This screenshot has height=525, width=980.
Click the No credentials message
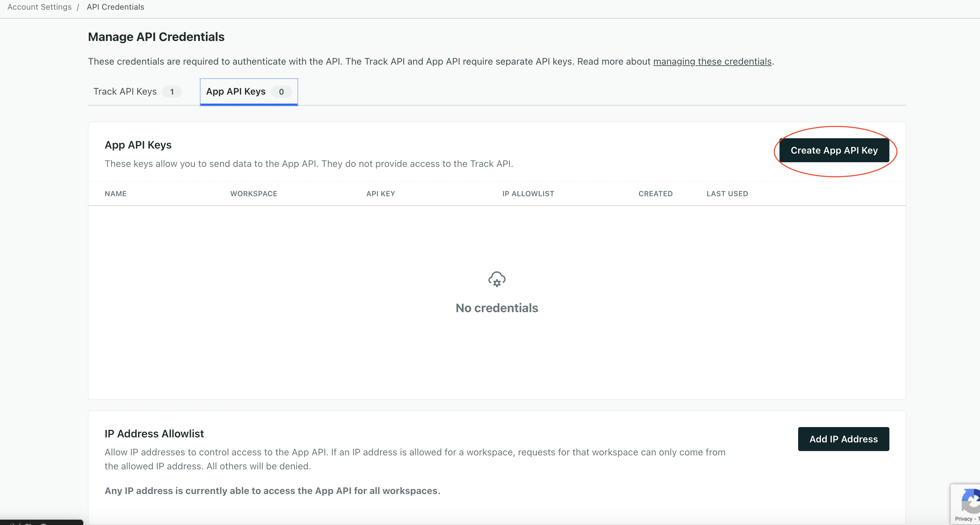click(496, 308)
